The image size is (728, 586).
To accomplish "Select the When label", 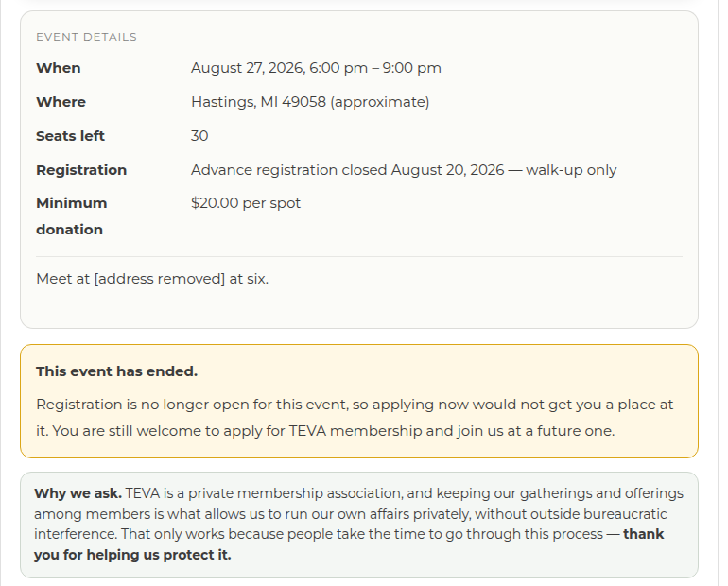I will coord(59,68).
